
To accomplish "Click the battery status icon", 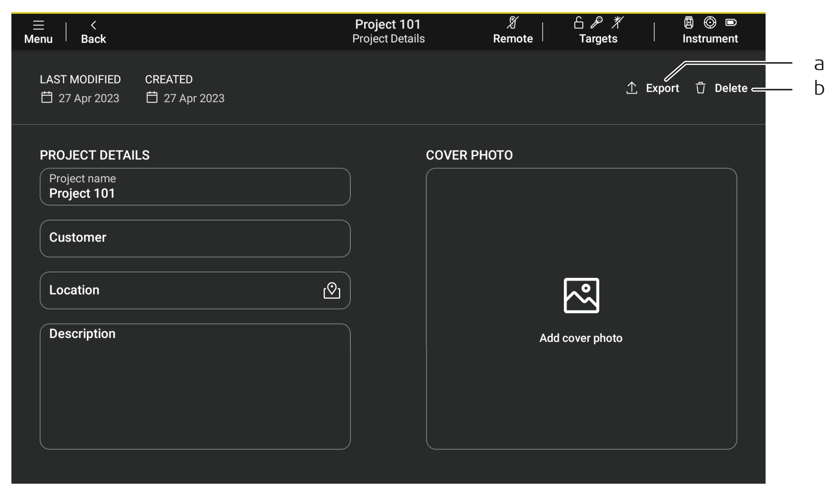I will [731, 22].
